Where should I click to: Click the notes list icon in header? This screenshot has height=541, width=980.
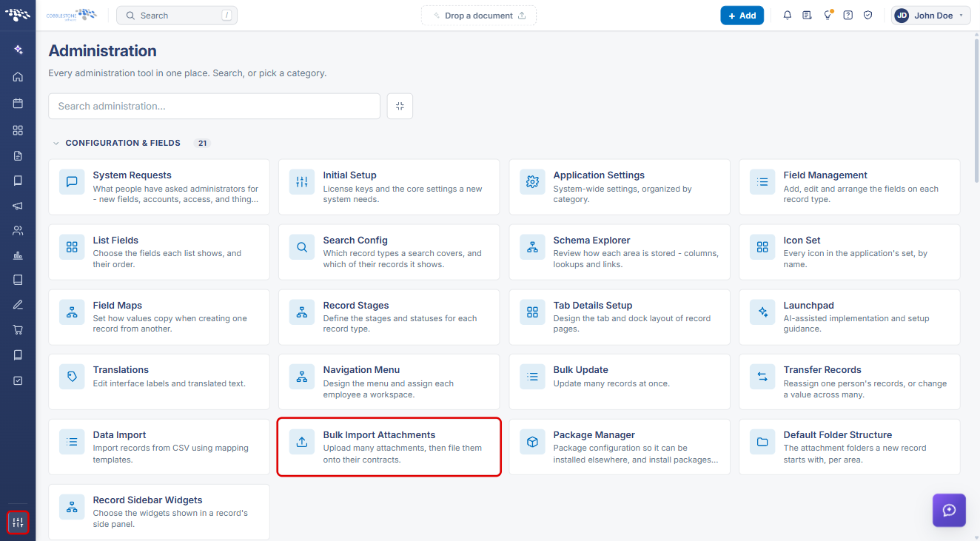[808, 16]
